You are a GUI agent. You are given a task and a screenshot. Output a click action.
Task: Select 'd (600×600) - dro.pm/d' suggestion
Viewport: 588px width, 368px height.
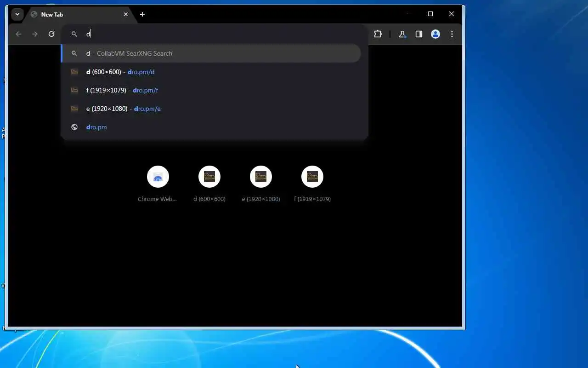coord(211,72)
